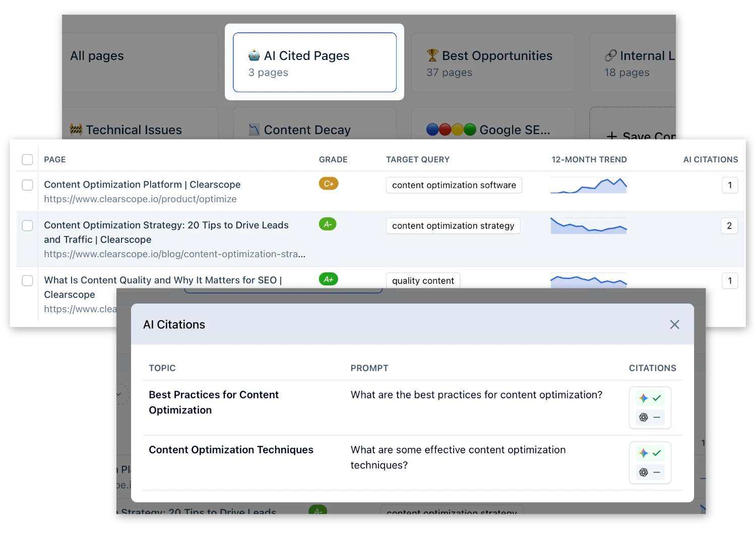Click the barrier icon on Technical Issues
Image resolution: width=756 pixels, height=536 pixels.
[76, 130]
